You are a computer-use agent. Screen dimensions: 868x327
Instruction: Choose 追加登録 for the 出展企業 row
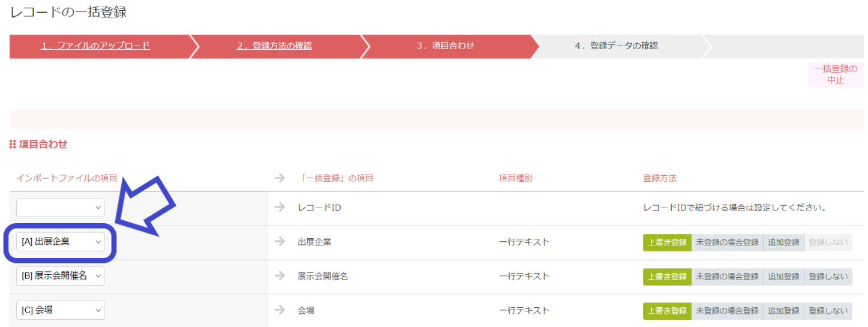[783, 242]
